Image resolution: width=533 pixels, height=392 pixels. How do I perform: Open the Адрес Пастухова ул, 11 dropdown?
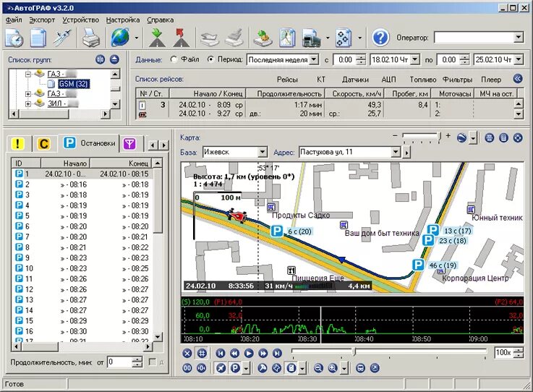click(x=396, y=152)
